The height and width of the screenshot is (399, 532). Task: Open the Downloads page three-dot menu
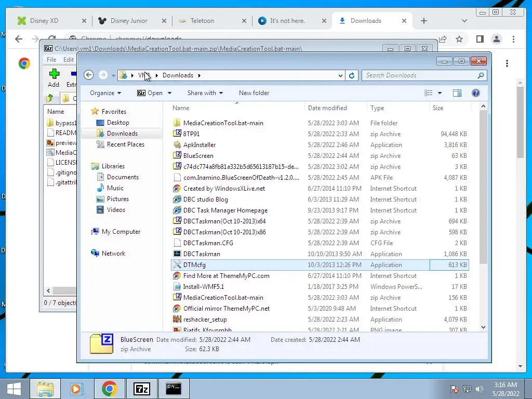[x=507, y=63]
